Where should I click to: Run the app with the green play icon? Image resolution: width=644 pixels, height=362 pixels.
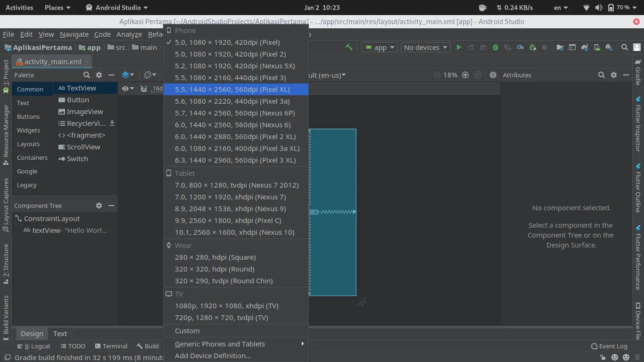click(x=458, y=47)
